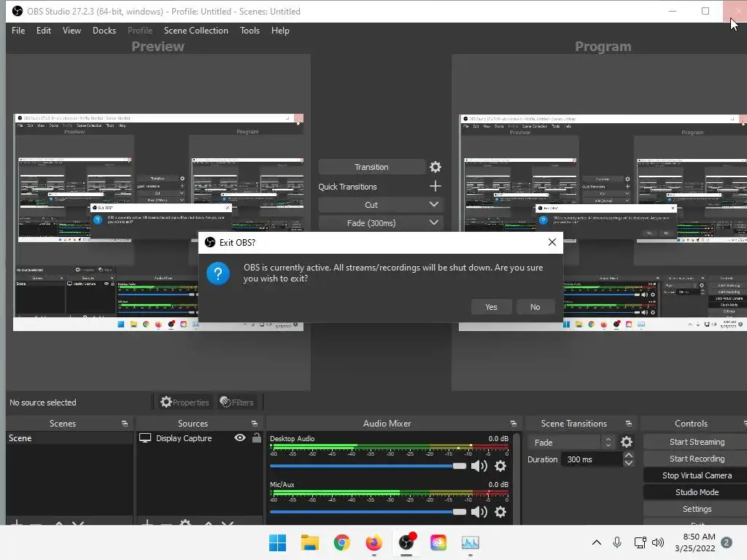The image size is (747, 560).
Task: Select Scene in Scenes list
Action: pyautogui.click(x=69, y=438)
